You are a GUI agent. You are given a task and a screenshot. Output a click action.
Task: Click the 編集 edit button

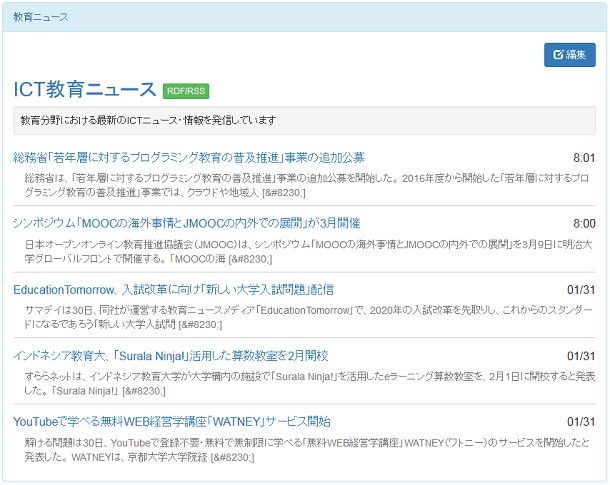click(x=569, y=55)
